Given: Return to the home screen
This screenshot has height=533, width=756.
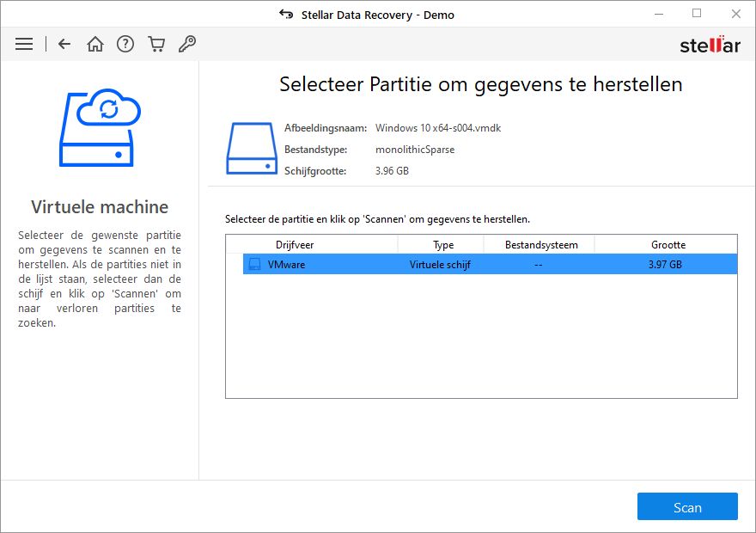Looking at the screenshot, I should 95,44.
